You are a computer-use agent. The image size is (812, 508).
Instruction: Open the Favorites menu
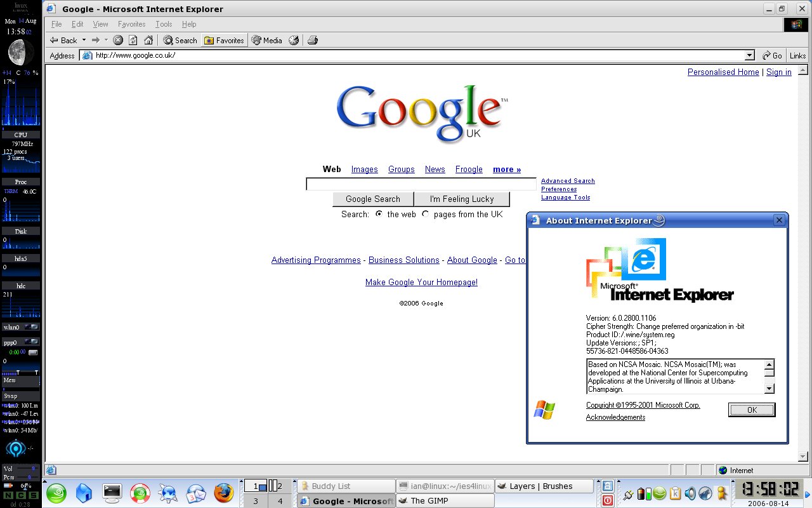(131, 24)
